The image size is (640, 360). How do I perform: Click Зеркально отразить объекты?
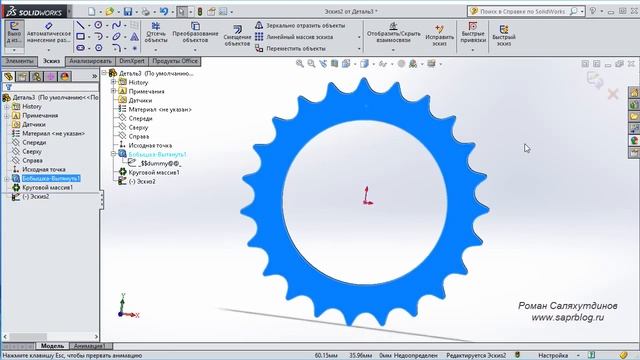[x=300, y=25]
